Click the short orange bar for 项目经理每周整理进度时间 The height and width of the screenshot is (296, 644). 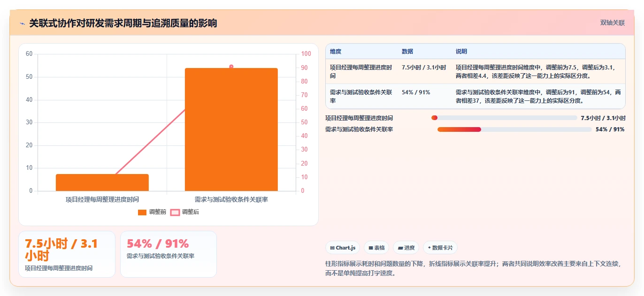point(102,182)
